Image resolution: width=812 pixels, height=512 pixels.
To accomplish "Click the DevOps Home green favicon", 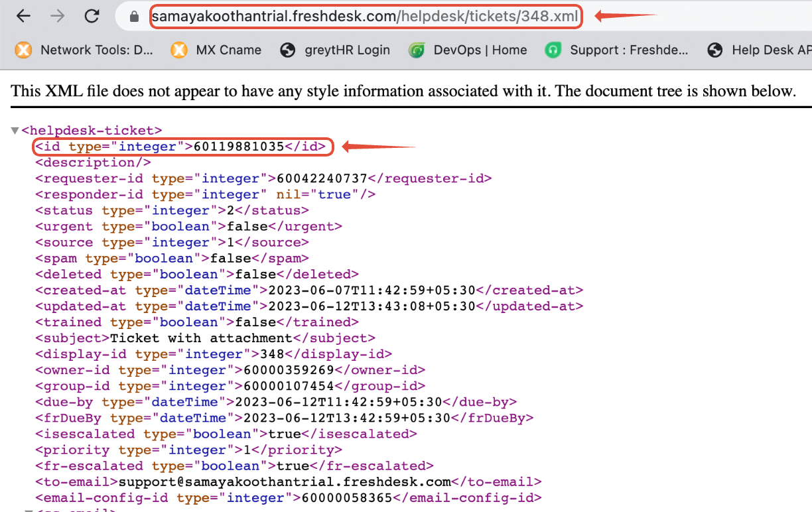I will (417, 50).
